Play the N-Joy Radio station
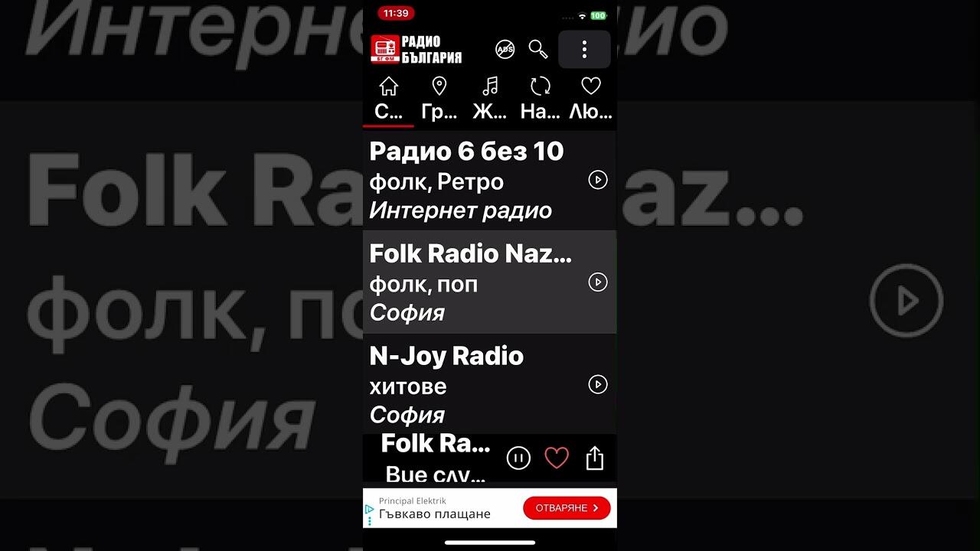Screen dimensions: 980x551 597,384
